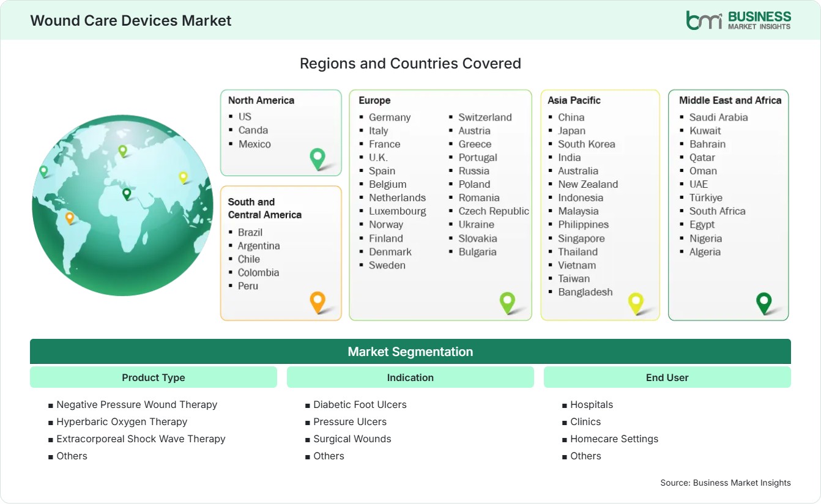Click 'Clinics' under End User
The image size is (821, 504).
click(585, 422)
